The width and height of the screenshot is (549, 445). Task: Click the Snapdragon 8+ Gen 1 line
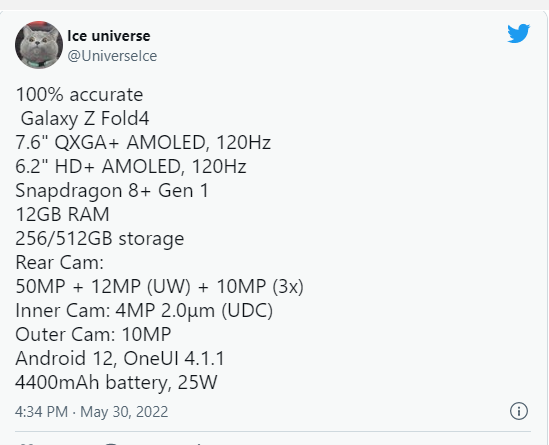(x=112, y=191)
